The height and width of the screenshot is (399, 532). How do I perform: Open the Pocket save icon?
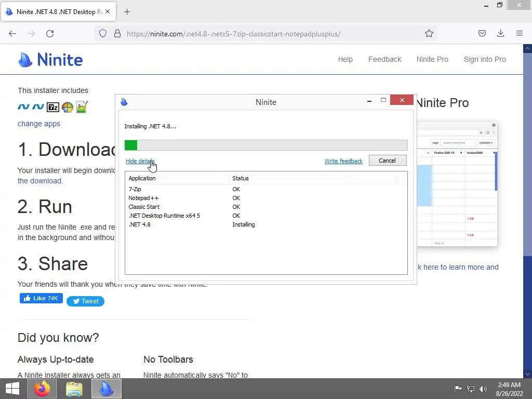[x=482, y=33]
